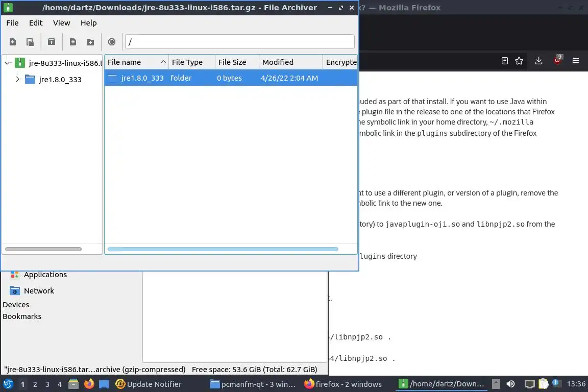Open the Help menu
The height and width of the screenshot is (392, 588).
[88, 23]
